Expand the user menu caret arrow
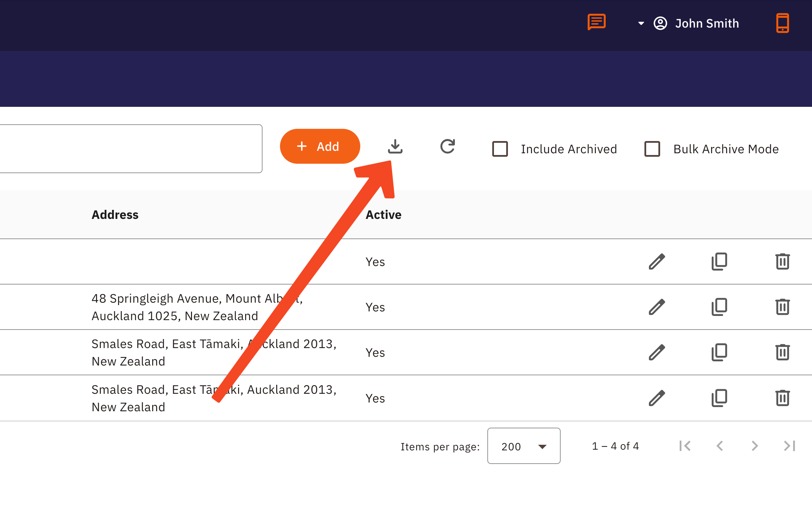The height and width of the screenshot is (509, 812). tap(641, 23)
